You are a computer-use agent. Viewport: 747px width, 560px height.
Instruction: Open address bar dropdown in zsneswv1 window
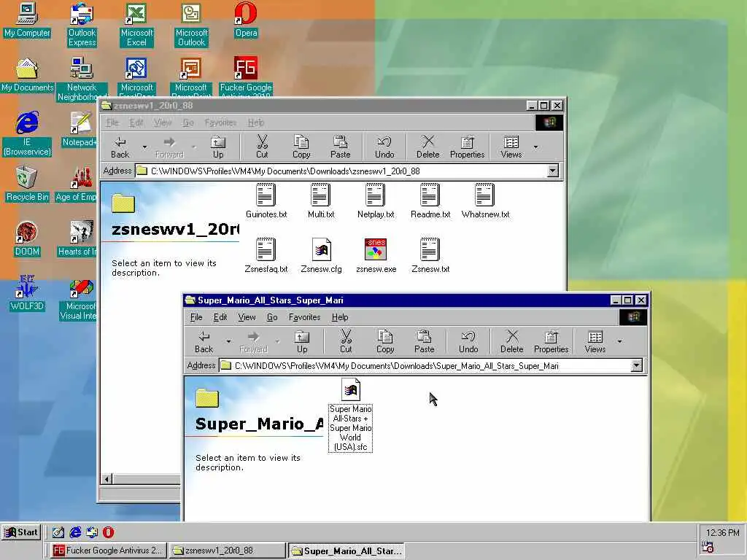tap(553, 171)
